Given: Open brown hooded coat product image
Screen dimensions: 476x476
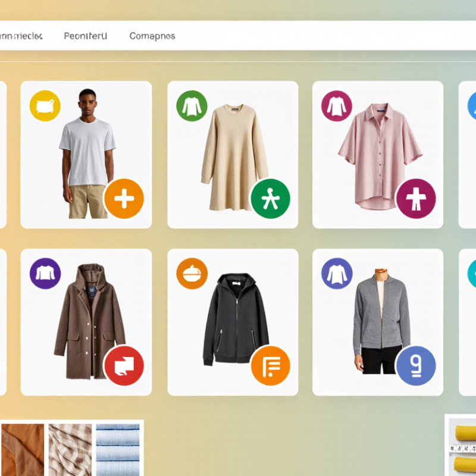Looking at the screenshot, I should click(90, 321).
